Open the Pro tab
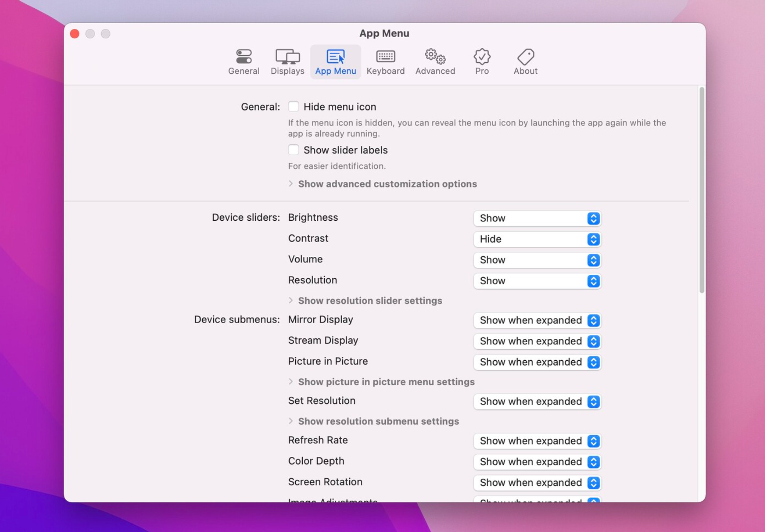 pos(482,62)
